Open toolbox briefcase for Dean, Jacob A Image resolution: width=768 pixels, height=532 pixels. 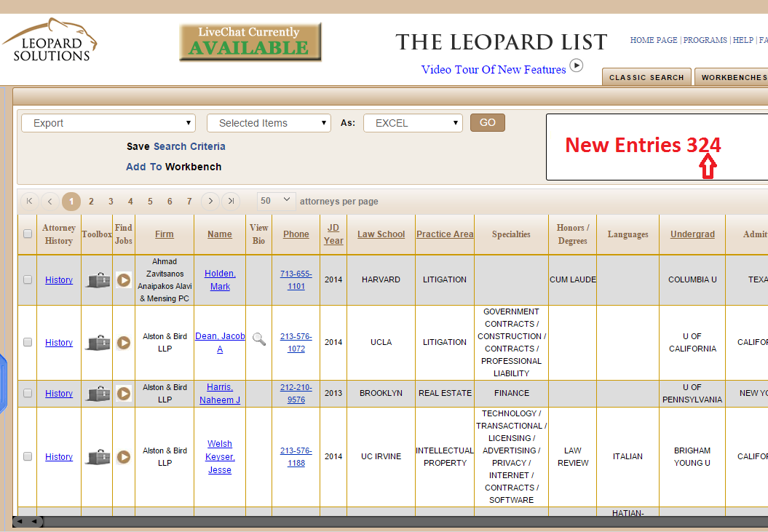click(98, 343)
